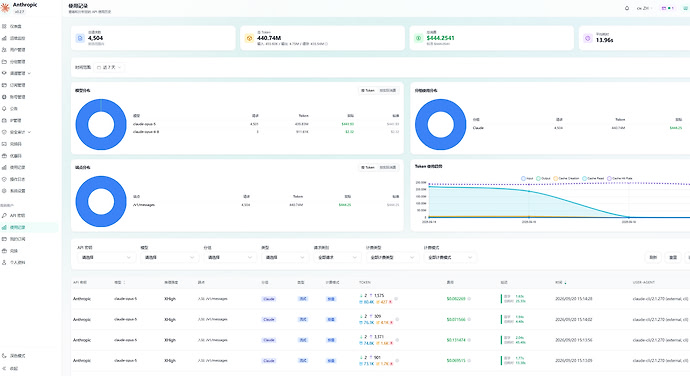Sort table by the 模型 column header
The height and width of the screenshot is (376, 690).
[120, 282]
